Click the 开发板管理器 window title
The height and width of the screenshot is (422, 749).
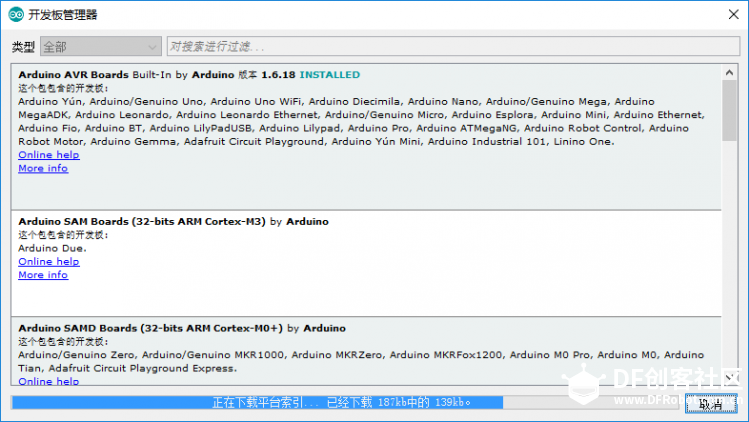click(x=63, y=15)
